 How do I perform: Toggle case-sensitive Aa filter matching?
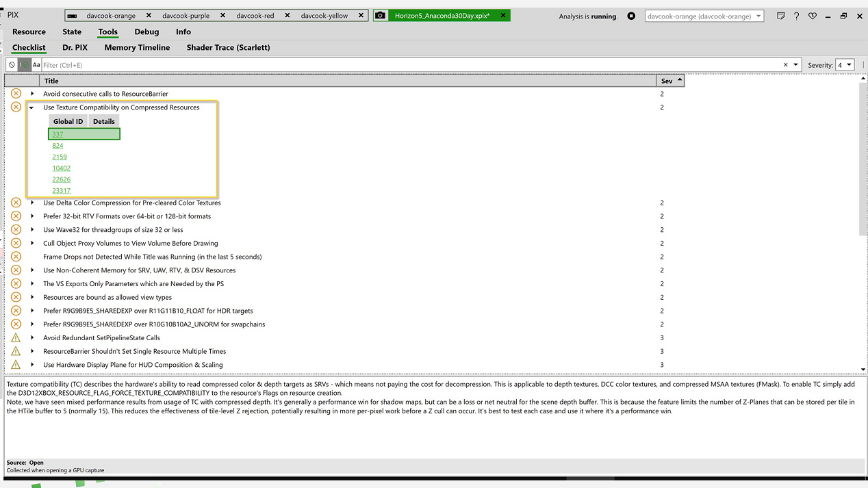36,65
